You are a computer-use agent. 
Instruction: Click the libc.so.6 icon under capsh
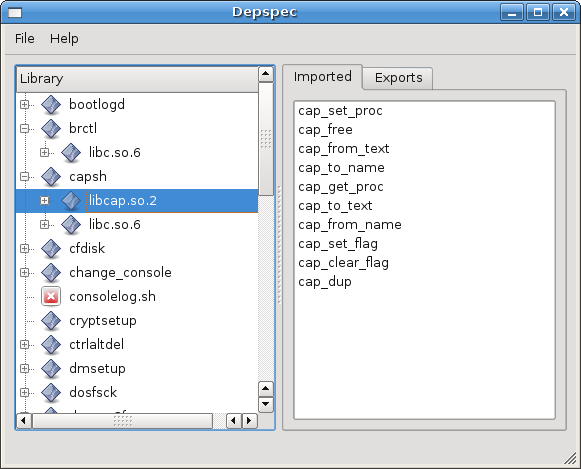tap(71, 225)
